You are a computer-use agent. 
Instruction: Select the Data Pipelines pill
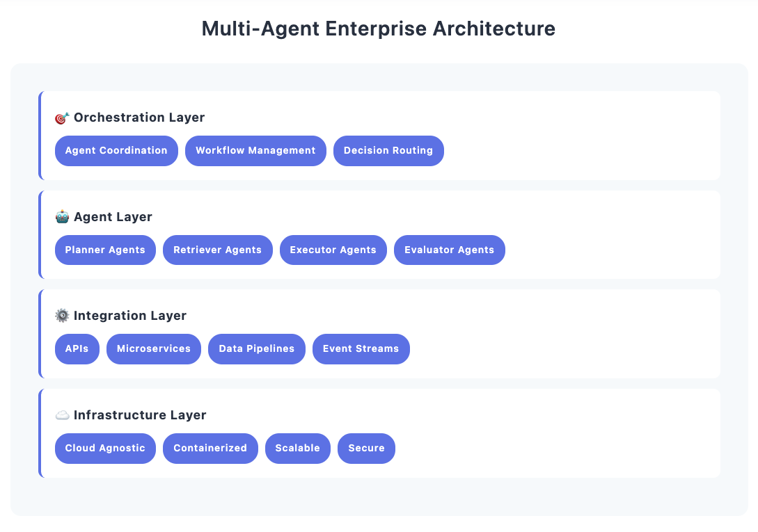pos(256,348)
